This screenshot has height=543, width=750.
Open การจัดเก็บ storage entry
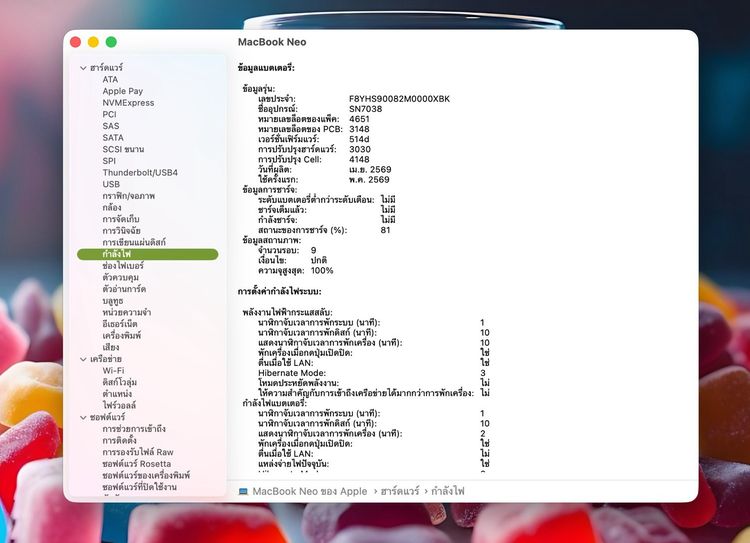point(121,219)
